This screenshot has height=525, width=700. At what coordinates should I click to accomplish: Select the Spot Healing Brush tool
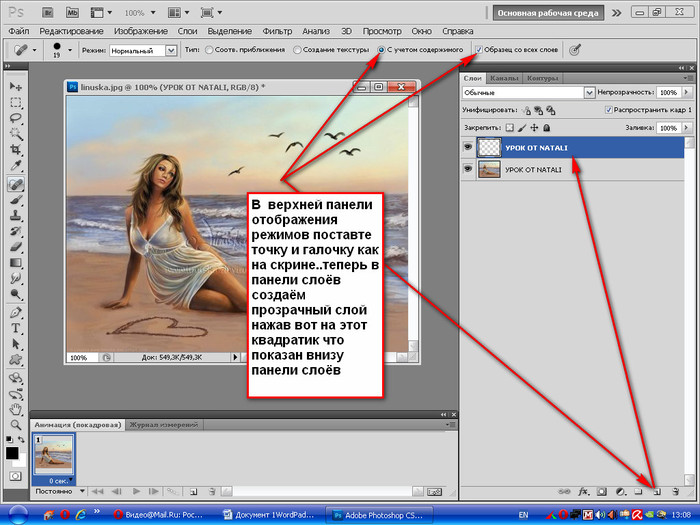16,184
